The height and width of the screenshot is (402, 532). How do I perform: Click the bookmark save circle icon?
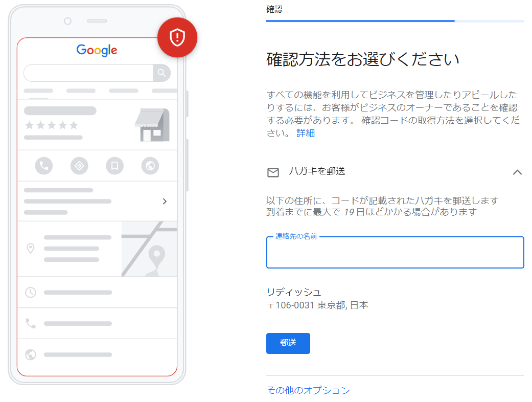pyautogui.click(x=114, y=166)
